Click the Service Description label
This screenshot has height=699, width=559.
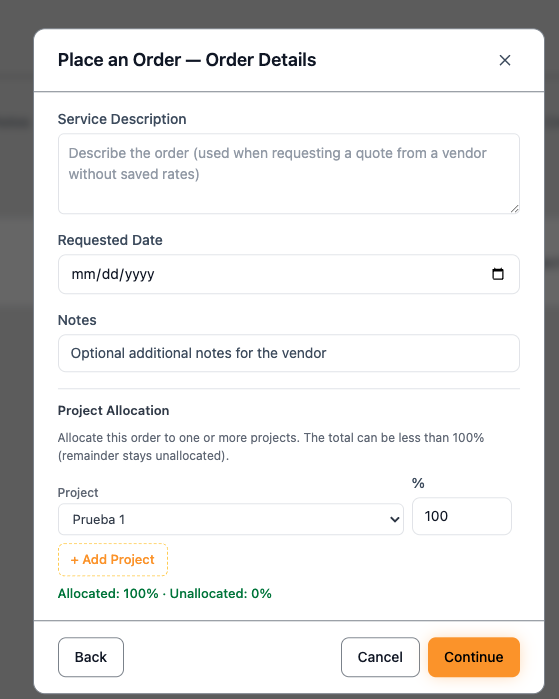[x=122, y=119]
